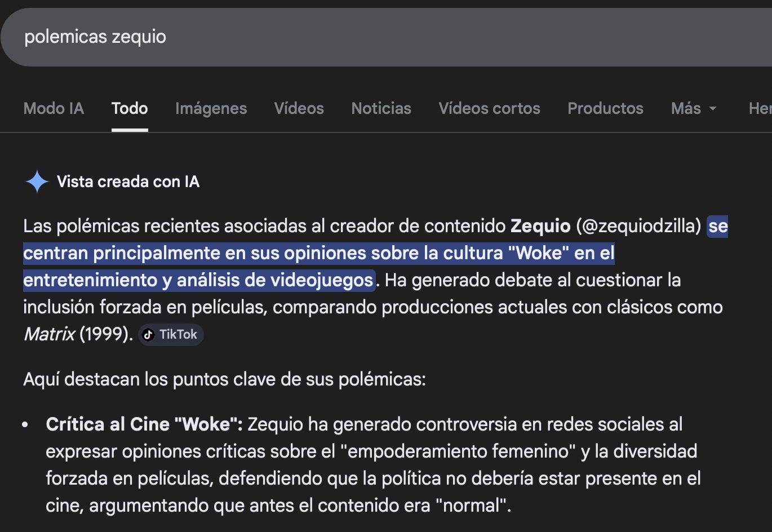This screenshot has width=772, height=532.
Task: Click the blue AI sparkle icon
Action: coord(37,181)
